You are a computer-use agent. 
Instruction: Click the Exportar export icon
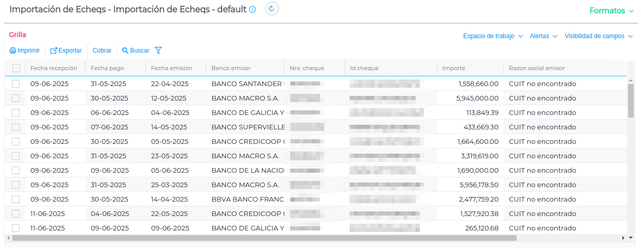pos(54,51)
